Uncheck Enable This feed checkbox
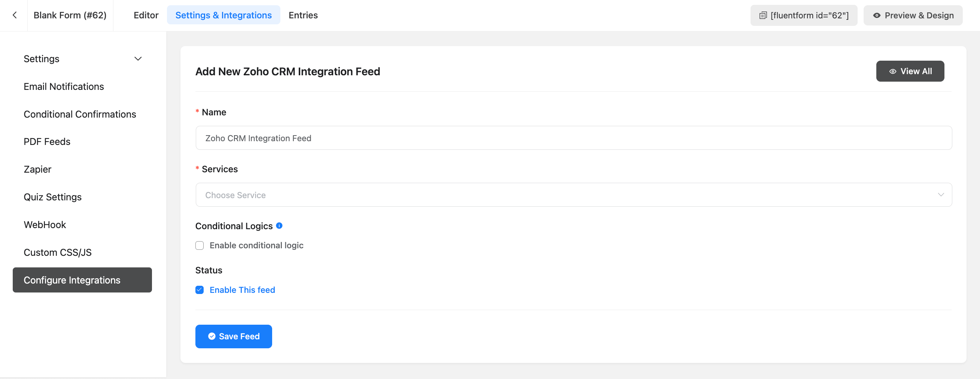980x379 pixels. [x=200, y=290]
